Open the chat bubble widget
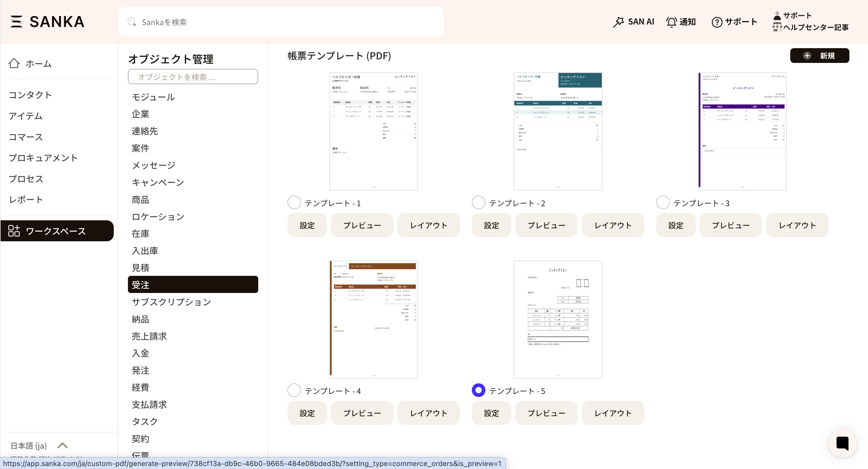 [842, 443]
